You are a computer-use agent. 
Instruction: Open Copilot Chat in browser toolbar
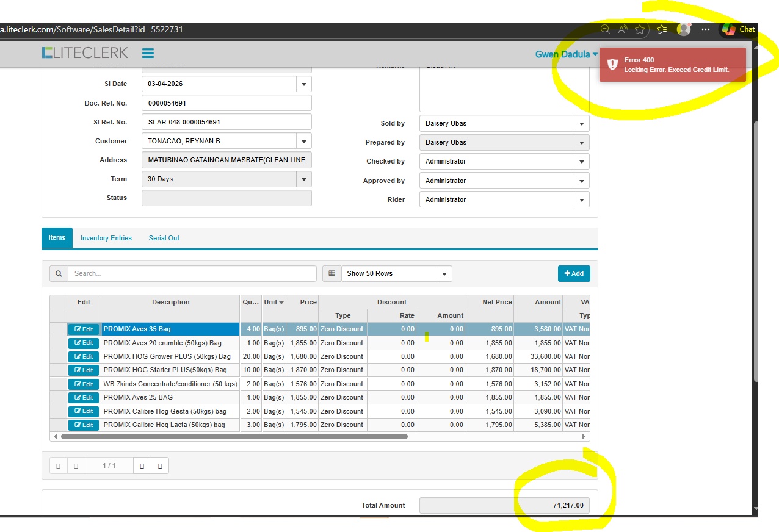tap(739, 29)
